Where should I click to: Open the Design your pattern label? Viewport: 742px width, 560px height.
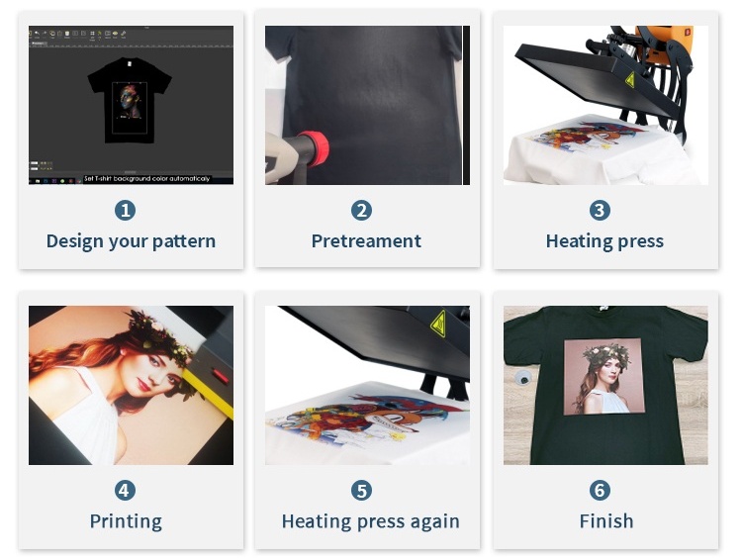pos(131,241)
